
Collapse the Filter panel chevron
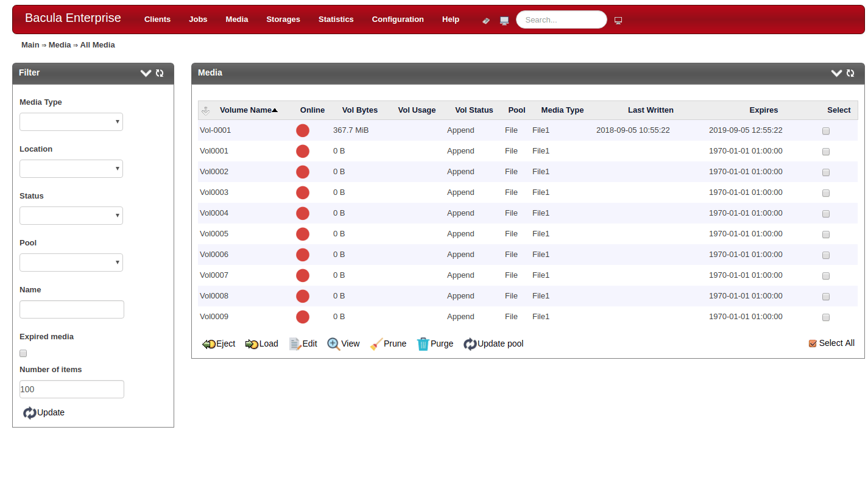[x=146, y=73]
